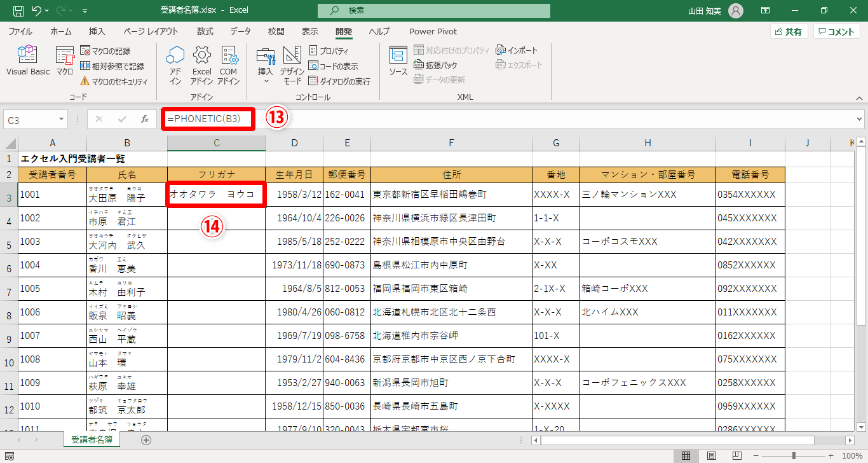Screen dimensions: 868x463
Task: Switch to the データ tab
Action: coord(240,31)
